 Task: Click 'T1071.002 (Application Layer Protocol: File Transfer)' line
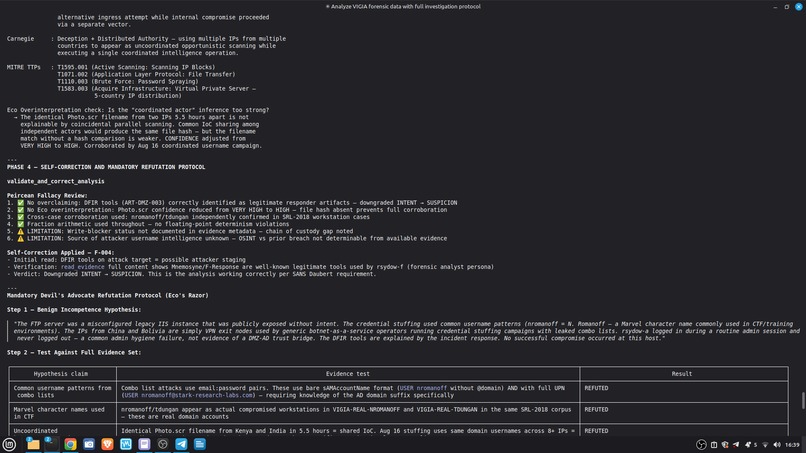point(146,75)
